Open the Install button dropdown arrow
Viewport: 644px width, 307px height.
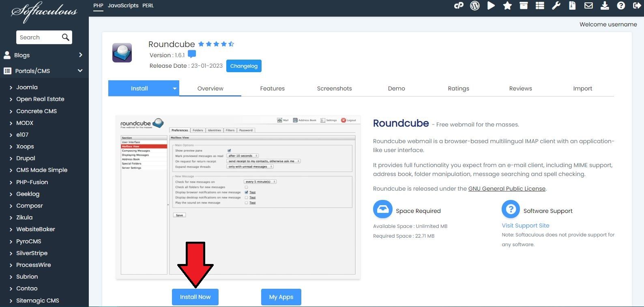pyautogui.click(x=175, y=88)
